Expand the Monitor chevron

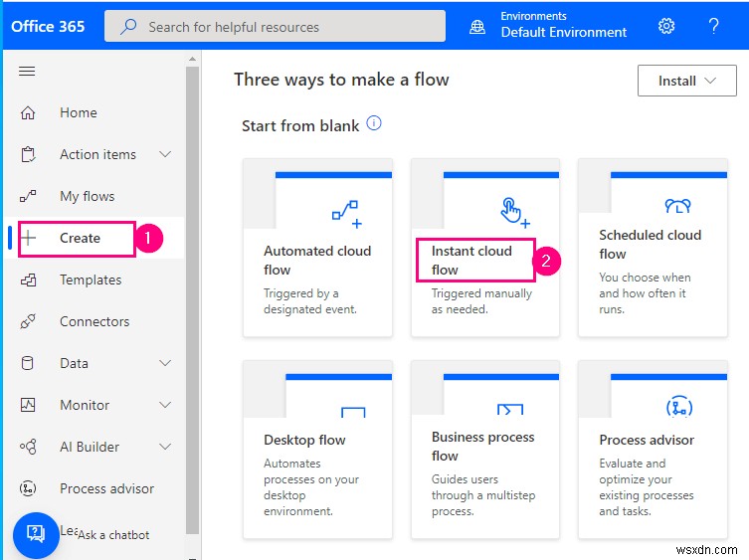pos(165,405)
